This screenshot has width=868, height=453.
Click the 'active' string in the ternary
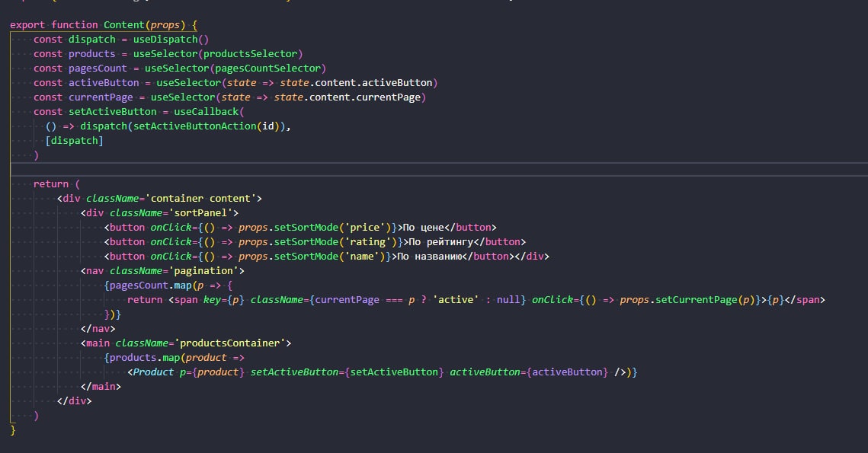pyautogui.click(x=456, y=299)
